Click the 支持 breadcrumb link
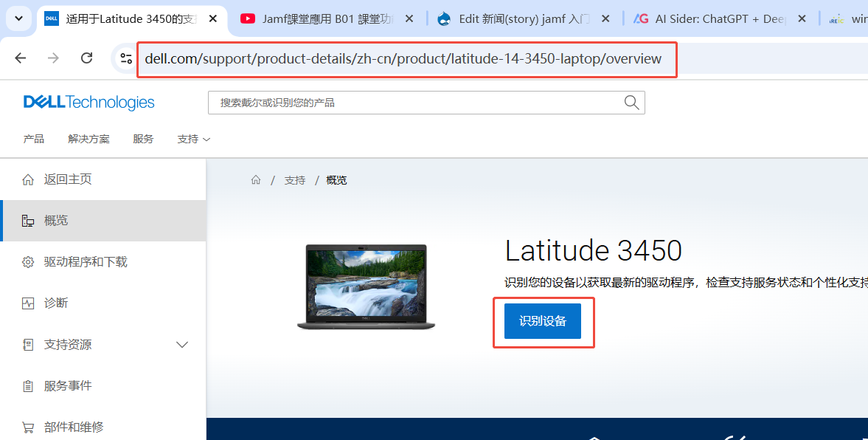Screen dimensions: 868x440 295,180
